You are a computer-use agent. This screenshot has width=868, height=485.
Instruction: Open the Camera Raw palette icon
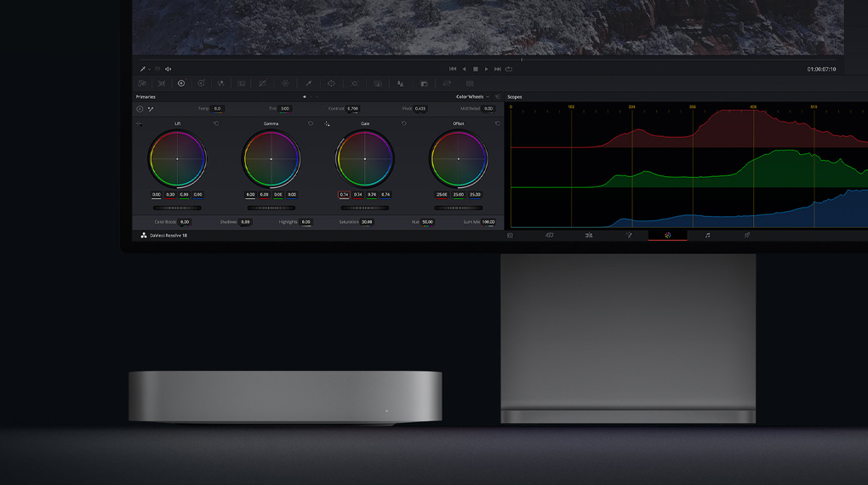pyautogui.click(x=141, y=83)
